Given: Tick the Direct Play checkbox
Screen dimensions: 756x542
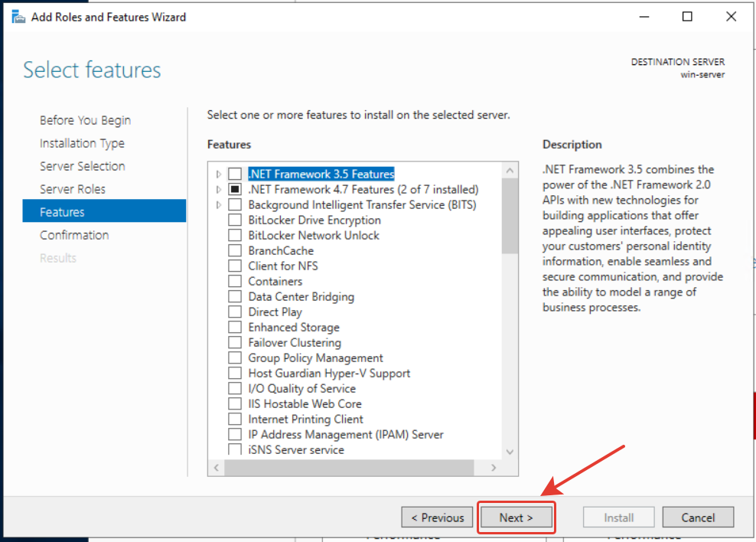Looking at the screenshot, I should click(235, 312).
